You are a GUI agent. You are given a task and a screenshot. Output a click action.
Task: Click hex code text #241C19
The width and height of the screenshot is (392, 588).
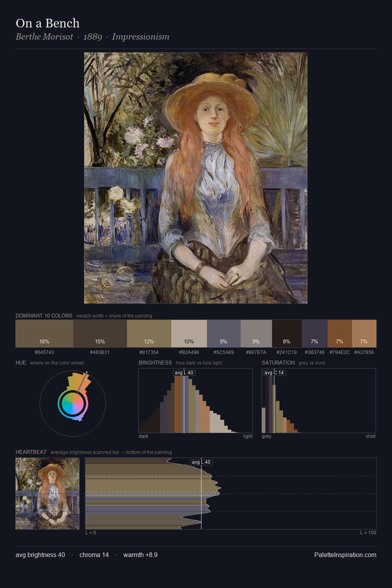(x=287, y=352)
